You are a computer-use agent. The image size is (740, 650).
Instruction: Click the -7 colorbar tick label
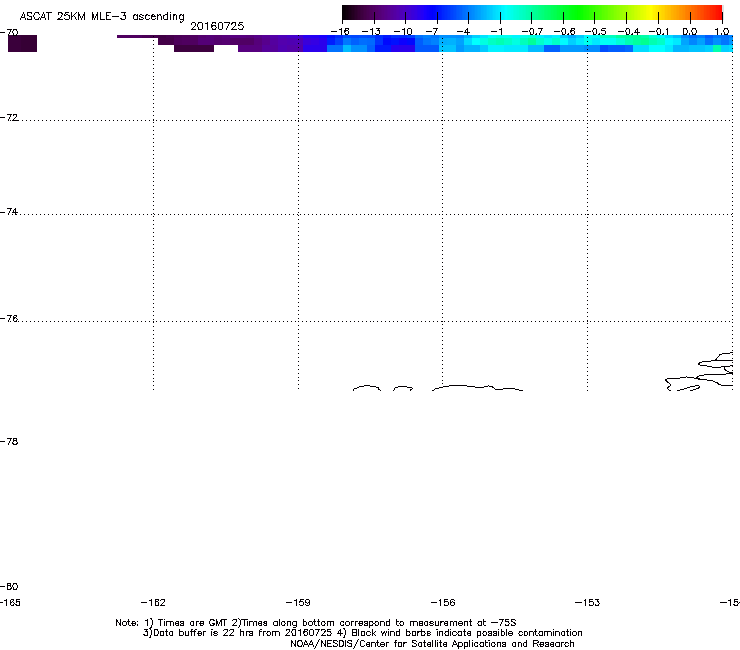(x=431, y=32)
